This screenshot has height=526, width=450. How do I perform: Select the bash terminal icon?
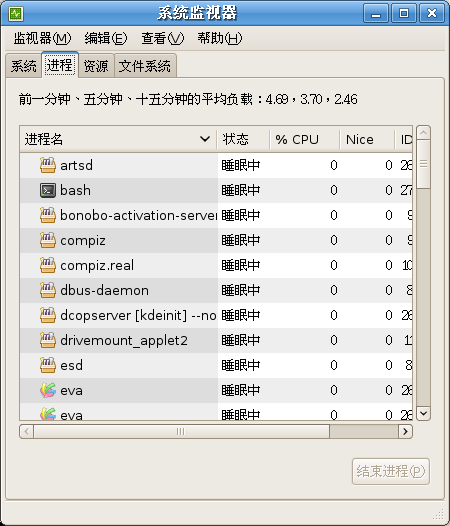pyautogui.click(x=48, y=190)
